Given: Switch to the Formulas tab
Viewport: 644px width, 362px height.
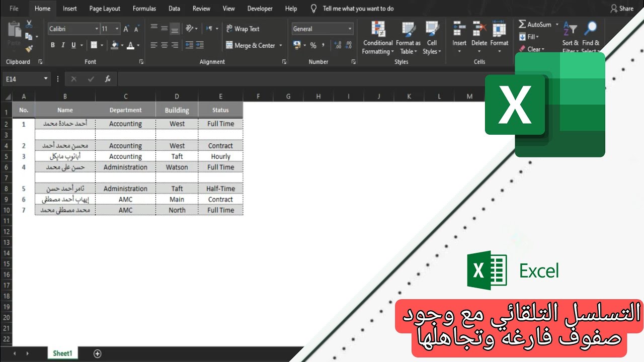Looking at the screenshot, I should [144, 9].
